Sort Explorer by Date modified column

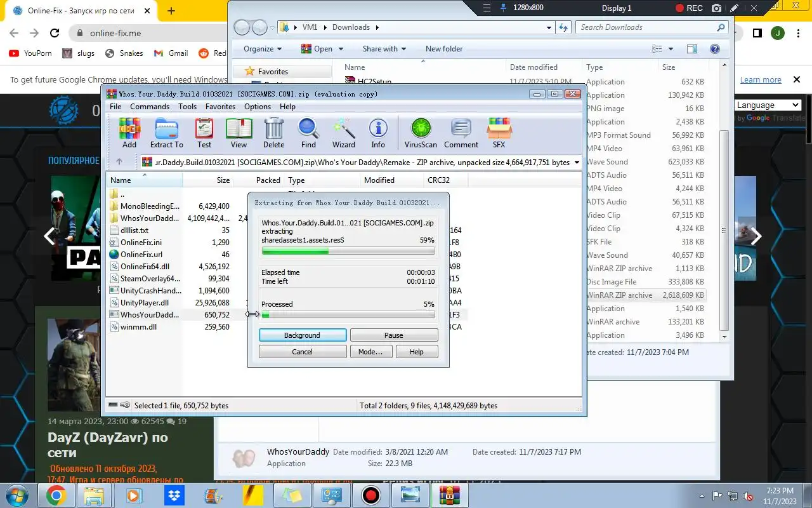tap(544, 67)
